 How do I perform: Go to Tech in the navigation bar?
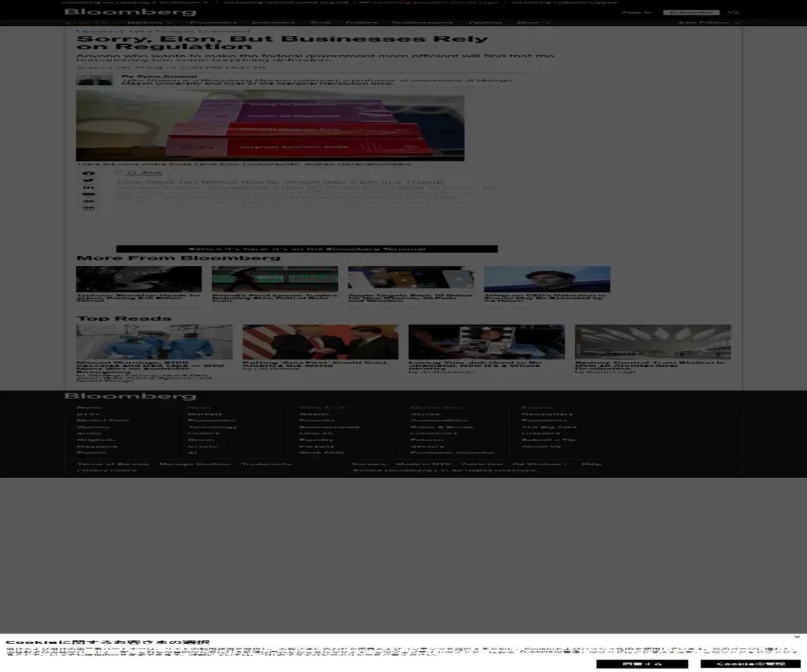(320, 23)
